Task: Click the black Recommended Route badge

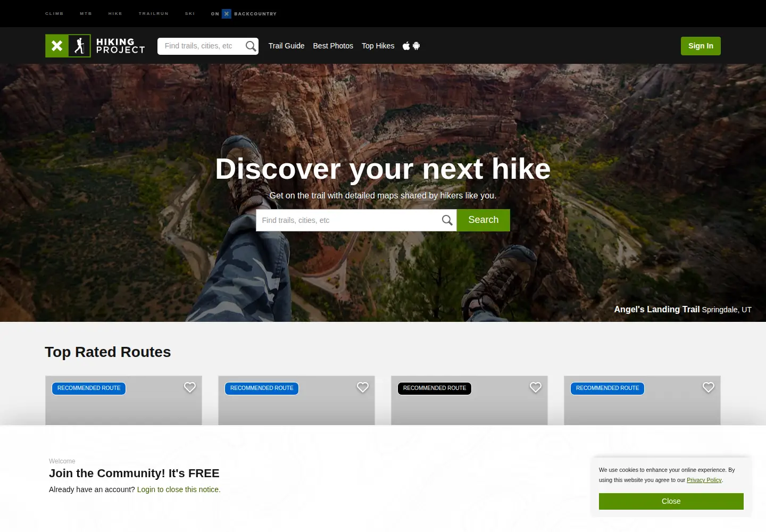Action: tap(435, 388)
